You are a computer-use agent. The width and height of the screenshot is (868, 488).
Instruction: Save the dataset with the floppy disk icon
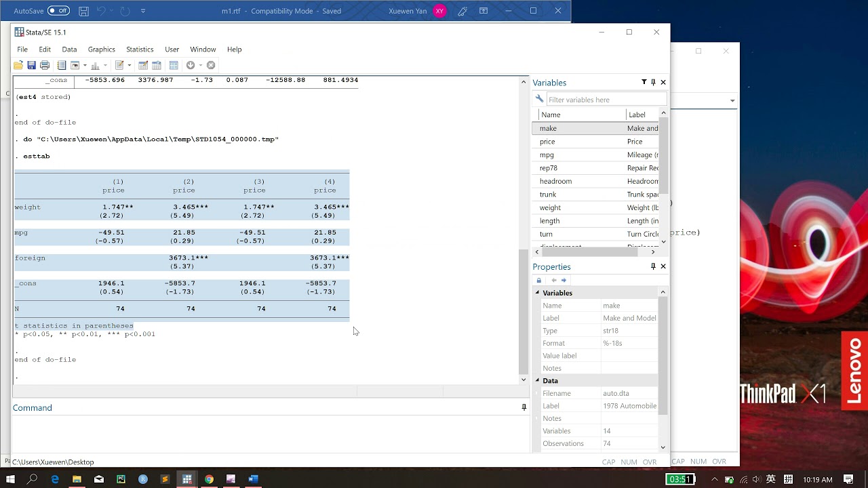[x=31, y=65]
